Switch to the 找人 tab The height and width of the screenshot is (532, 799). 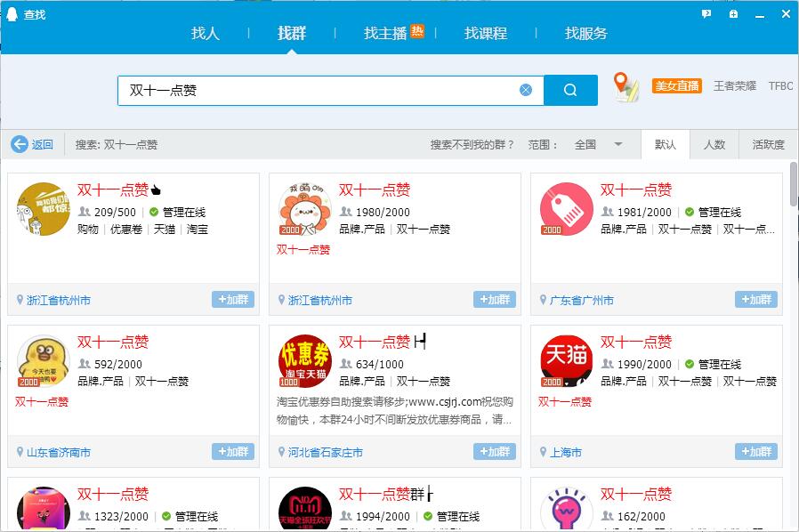[x=206, y=33]
